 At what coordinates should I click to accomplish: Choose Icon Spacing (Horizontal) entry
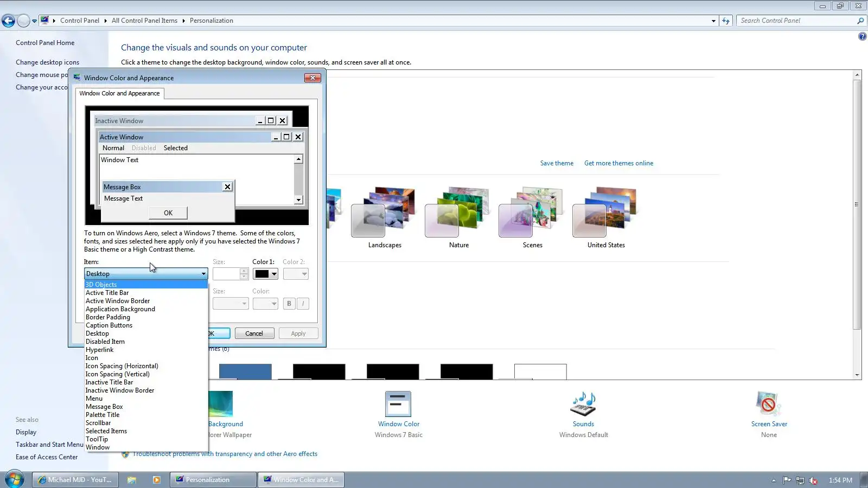[146, 366]
